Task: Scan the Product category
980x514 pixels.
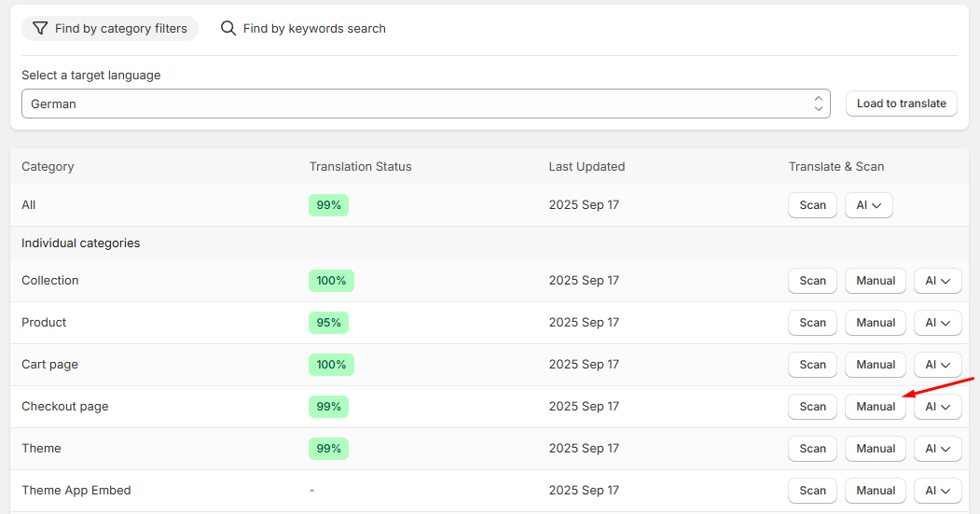Action: pyautogui.click(x=812, y=323)
